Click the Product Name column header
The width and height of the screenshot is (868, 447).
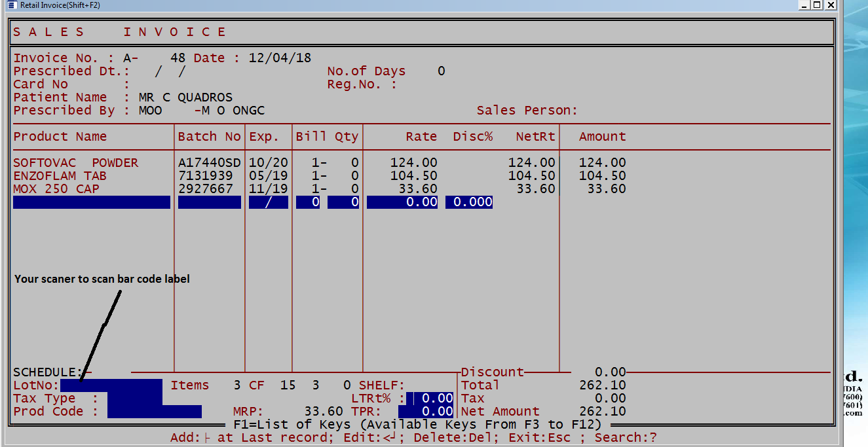click(60, 137)
